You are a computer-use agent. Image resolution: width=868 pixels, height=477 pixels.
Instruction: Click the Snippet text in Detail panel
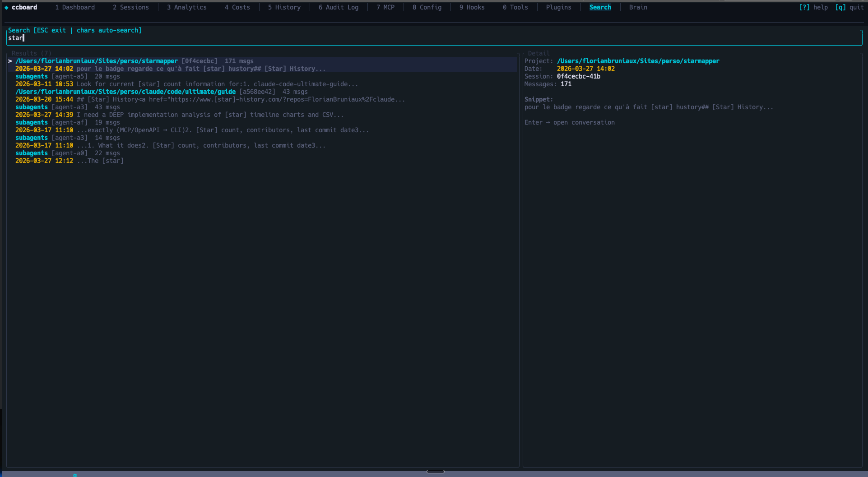click(x=649, y=107)
